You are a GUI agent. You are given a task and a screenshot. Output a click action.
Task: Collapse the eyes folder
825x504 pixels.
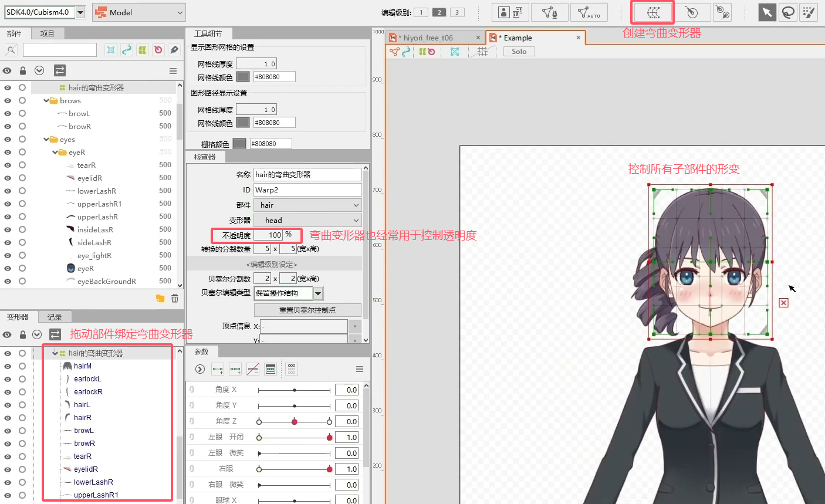point(46,140)
